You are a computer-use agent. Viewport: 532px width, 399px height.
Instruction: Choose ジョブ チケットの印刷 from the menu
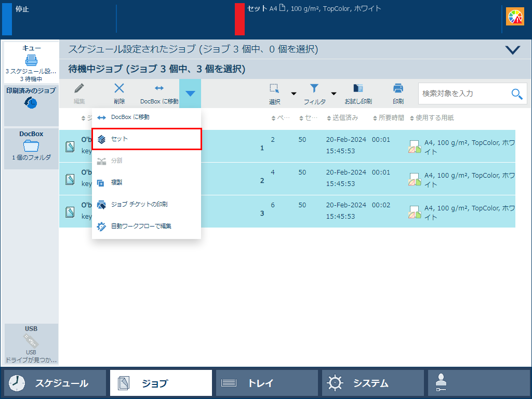(147, 204)
